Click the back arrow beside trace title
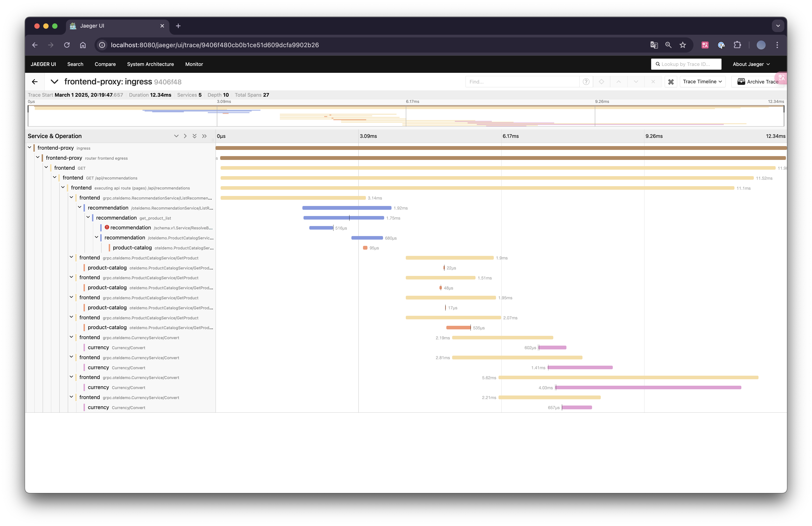The width and height of the screenshot is (812, 526). click(35, 82)
